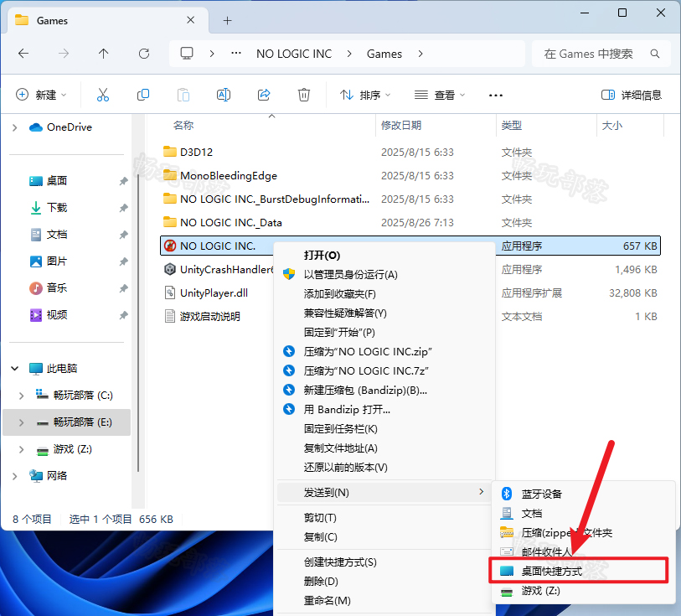Viewport: 681px width, 616px height.
Task: Toggle the 详细信息 details pane
Action: click(631, 95)
